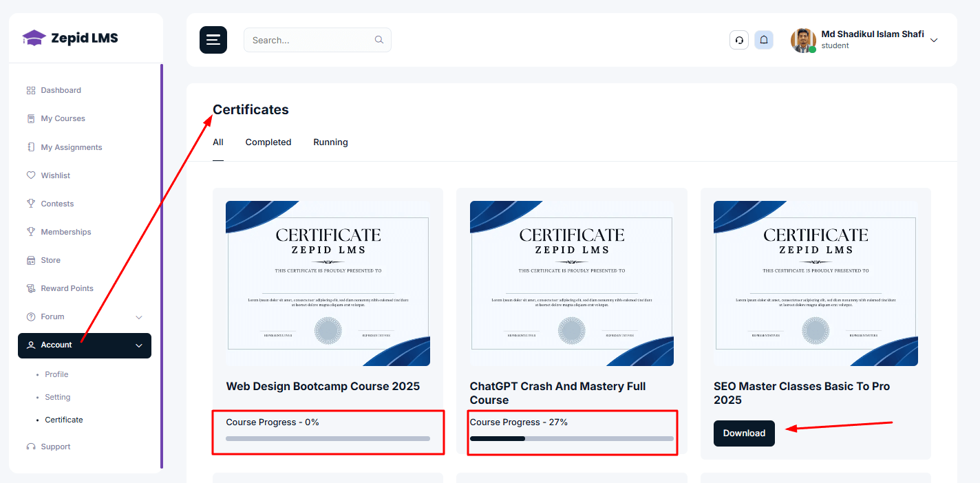Image resolution: width=980 pixels, height=483 pixels.
Task: Open the user profile dropdown arrow
Action: click(x=934, y=41)
